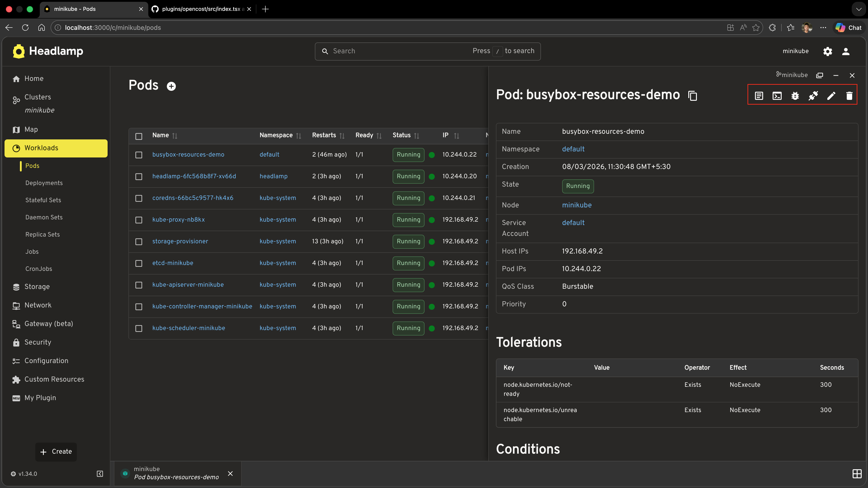This screenshot has height=488, width=868.
Task: Sort pods by the Name column
Action: click(x=175, y=136)
